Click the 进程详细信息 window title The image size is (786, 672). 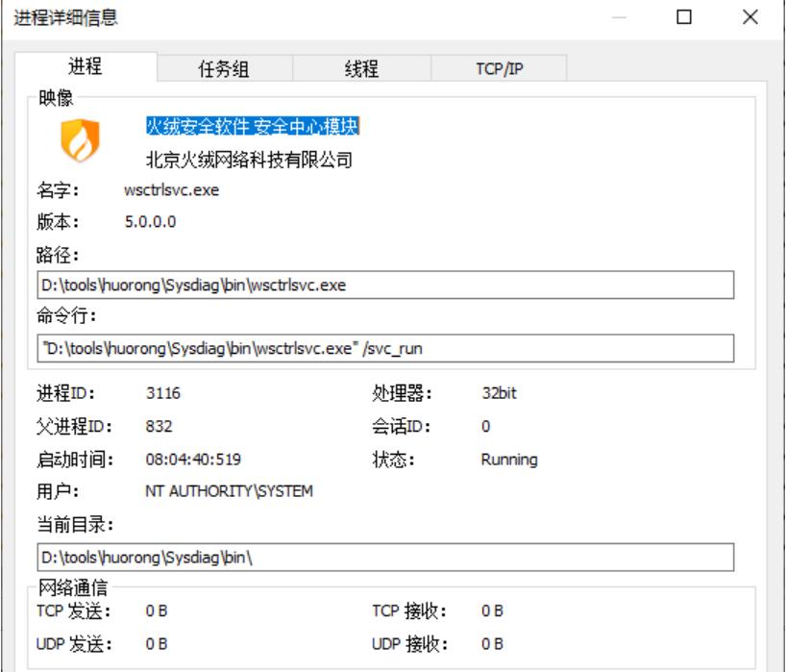coord(65,17)
